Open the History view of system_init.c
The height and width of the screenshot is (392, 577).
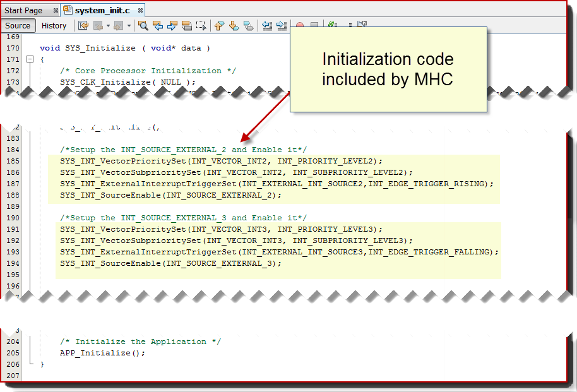click(x=54, y=25)
